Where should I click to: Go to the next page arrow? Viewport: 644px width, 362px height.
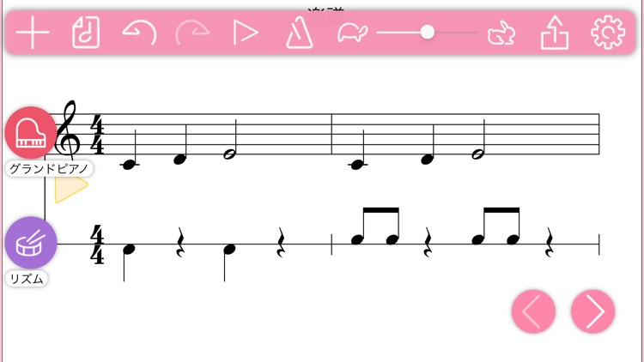(x=592, y=311)
